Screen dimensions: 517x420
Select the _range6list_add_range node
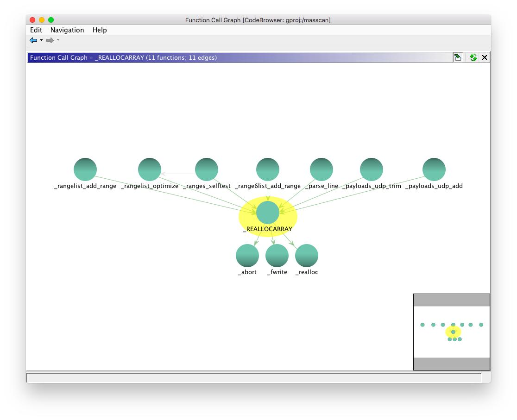click(x=267, y=169)
